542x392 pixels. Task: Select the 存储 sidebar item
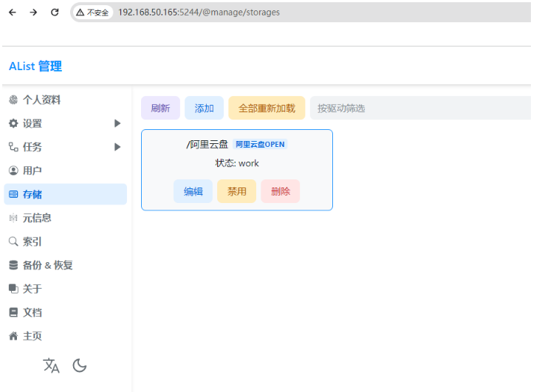coord(65,194)
